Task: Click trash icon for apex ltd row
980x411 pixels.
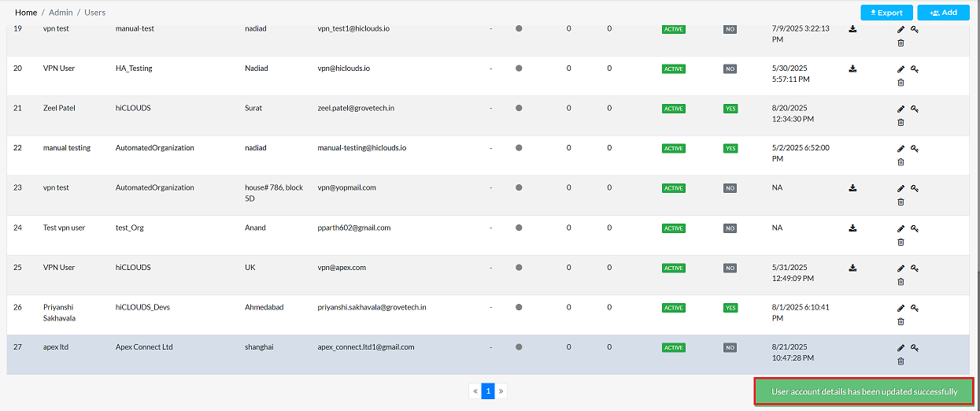Action: pos(901,361)
